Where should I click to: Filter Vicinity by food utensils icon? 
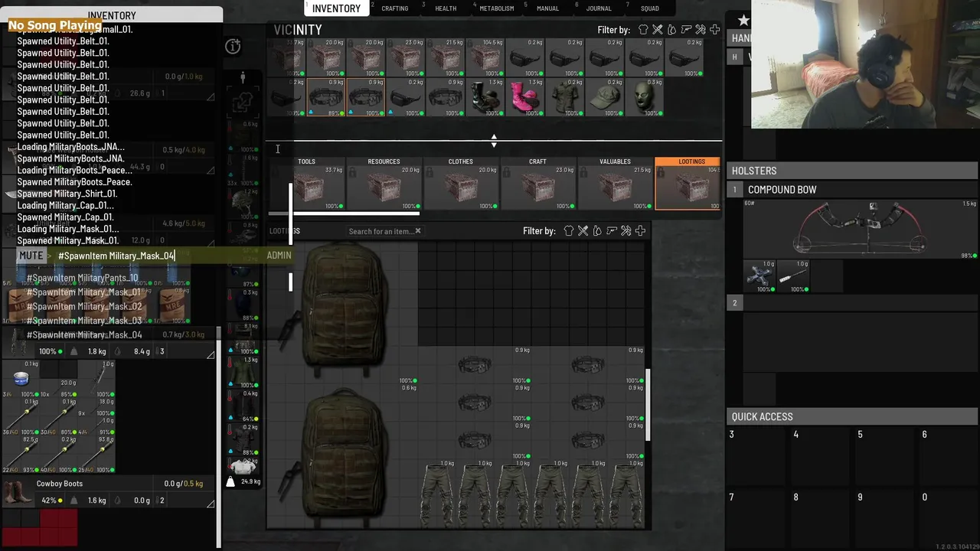click(658, 30)
